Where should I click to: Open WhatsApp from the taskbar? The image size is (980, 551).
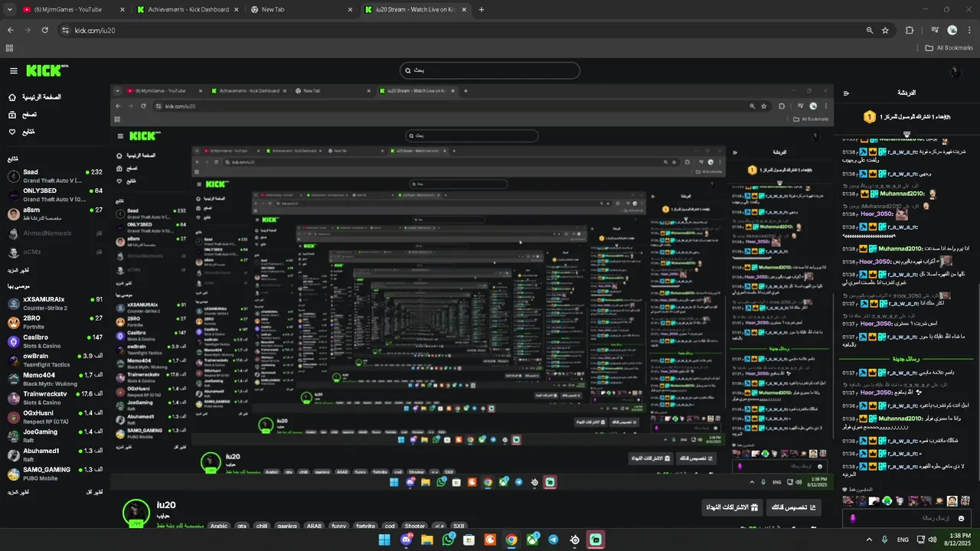pos(449,540)
